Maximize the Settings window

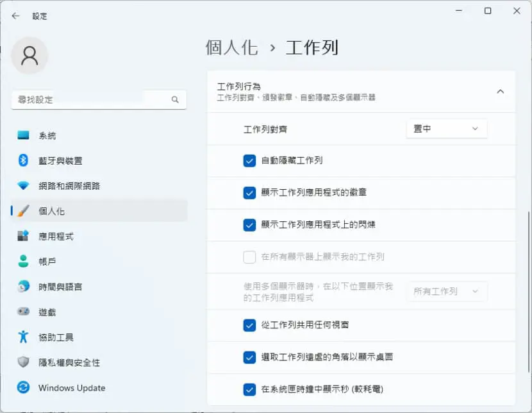488,11
